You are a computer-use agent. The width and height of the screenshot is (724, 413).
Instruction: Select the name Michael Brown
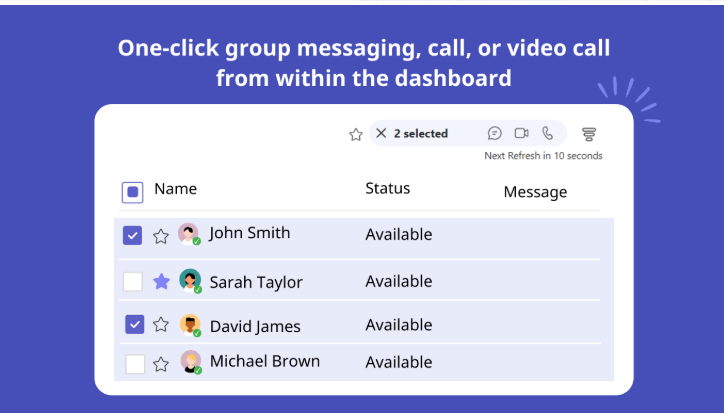pos(265,361)
